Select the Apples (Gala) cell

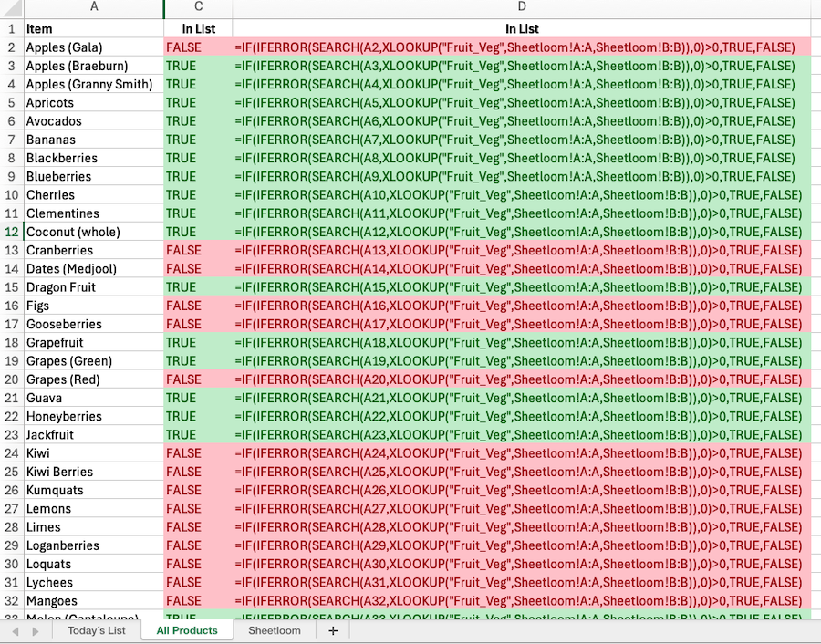94,47
